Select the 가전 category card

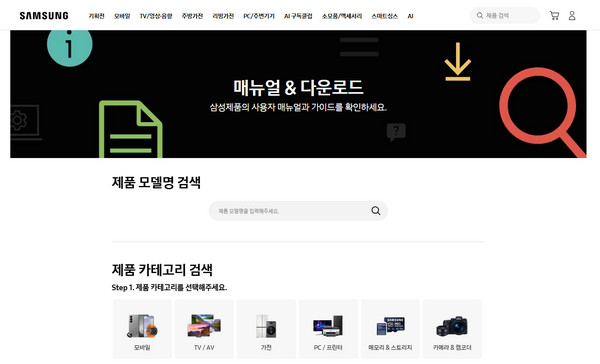266,329
